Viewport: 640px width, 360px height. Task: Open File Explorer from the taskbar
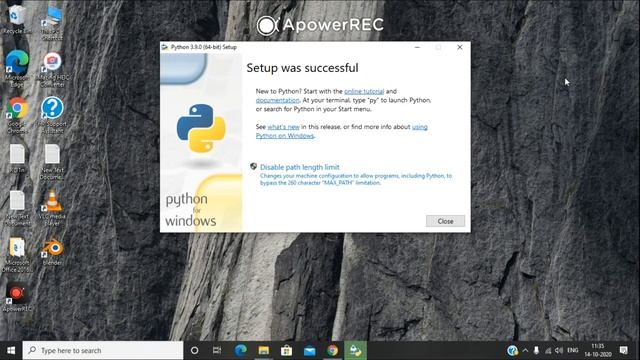263,350
